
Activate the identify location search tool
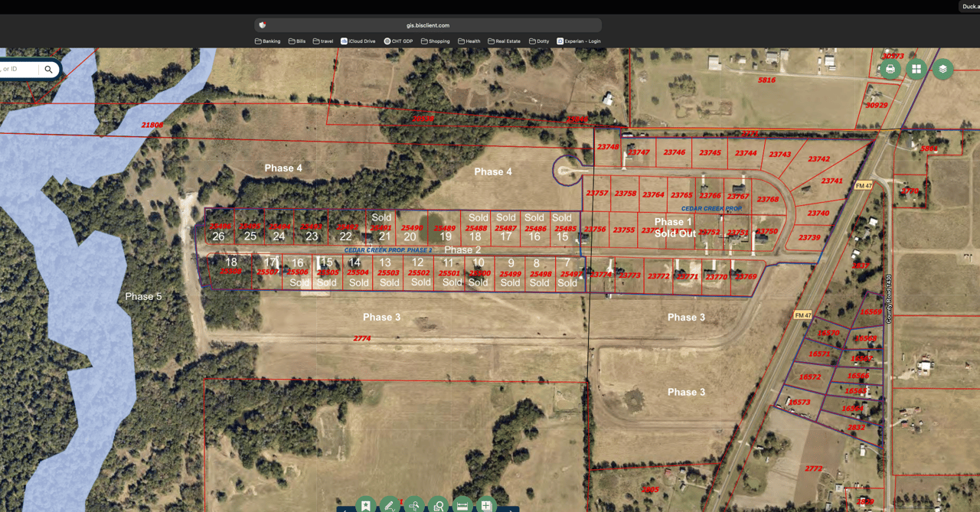[x=414, y=505]
